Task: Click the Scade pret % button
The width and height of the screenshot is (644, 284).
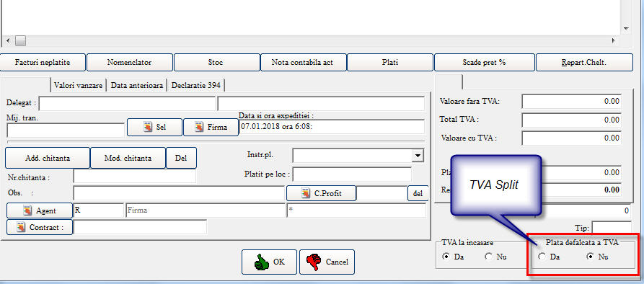Action: pyautogui.click(x=484, y=63)
